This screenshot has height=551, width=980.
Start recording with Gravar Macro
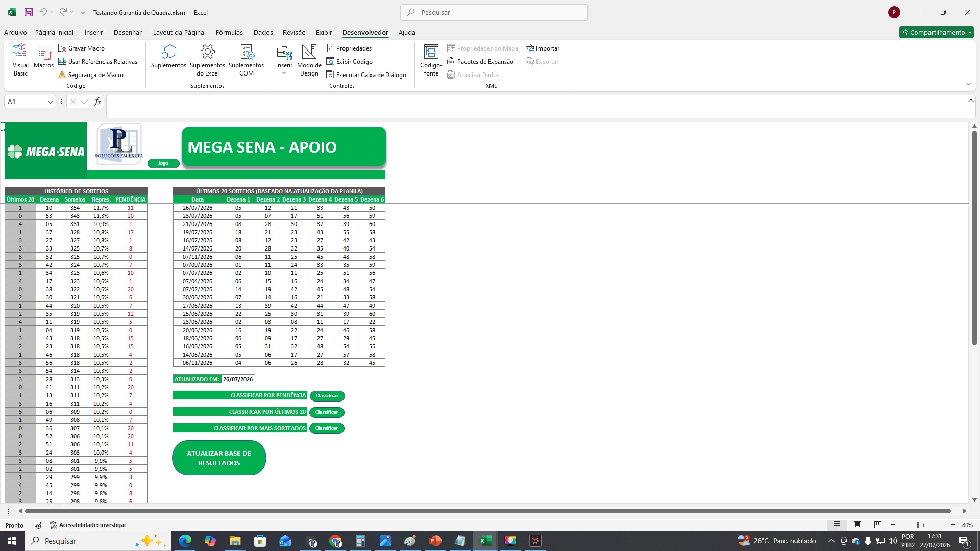82,48
